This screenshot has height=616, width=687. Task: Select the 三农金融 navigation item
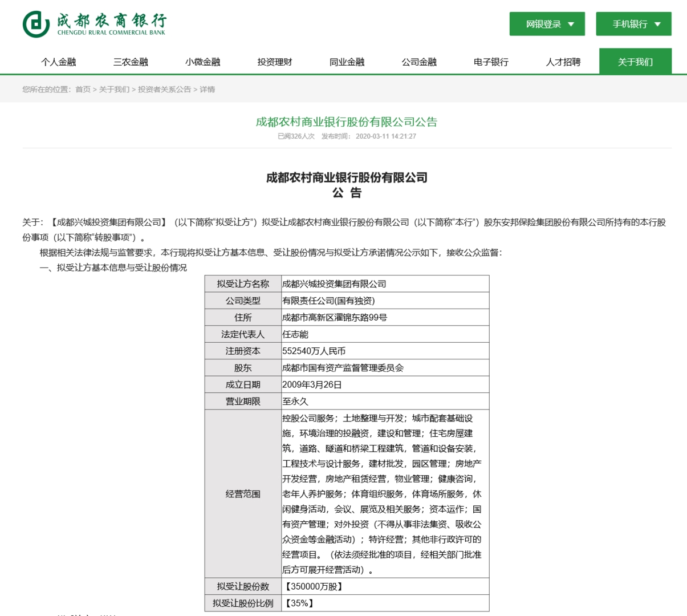tap(131, 62)
